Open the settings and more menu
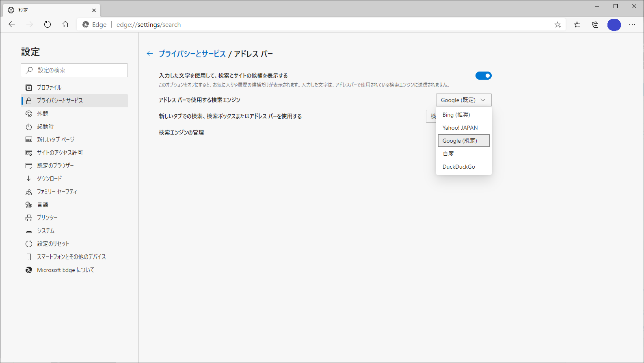 (x=632, y=25)
